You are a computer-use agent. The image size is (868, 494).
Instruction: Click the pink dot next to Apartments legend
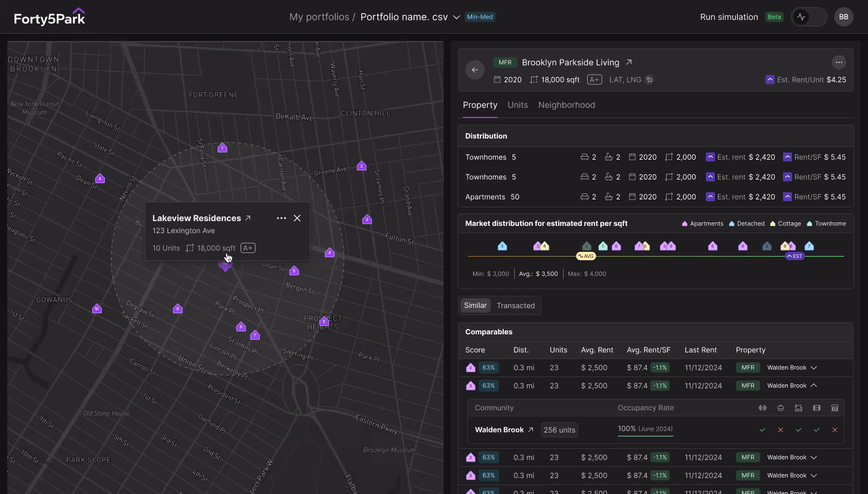685,224
